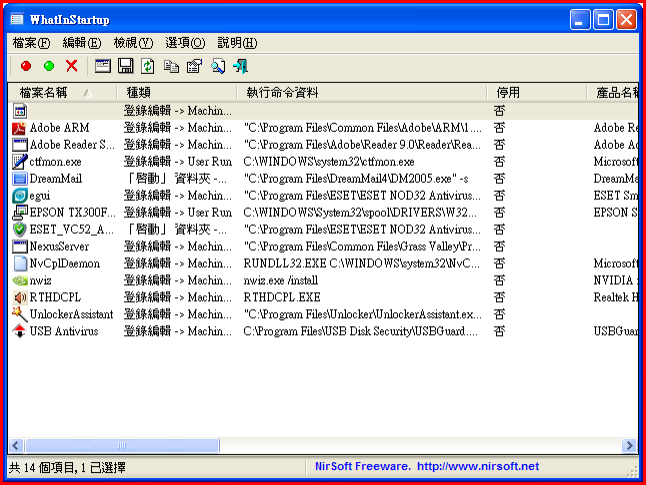Open the 檢視(V) menu
646x485 pixels.
[x=133, y=43]
